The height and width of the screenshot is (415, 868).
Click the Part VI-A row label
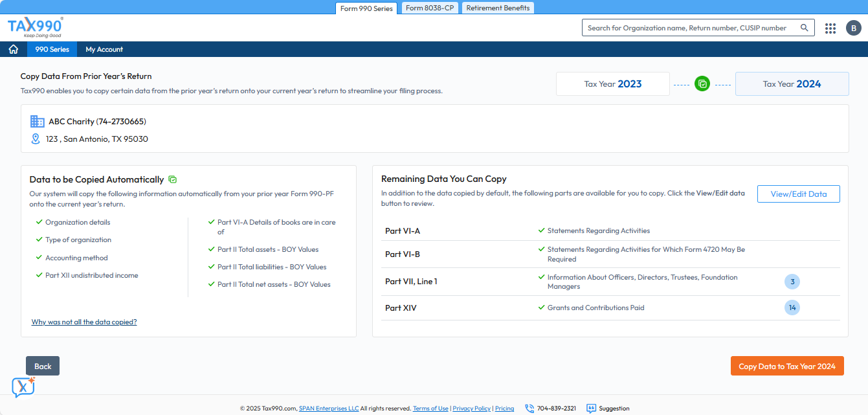point(403,230)
